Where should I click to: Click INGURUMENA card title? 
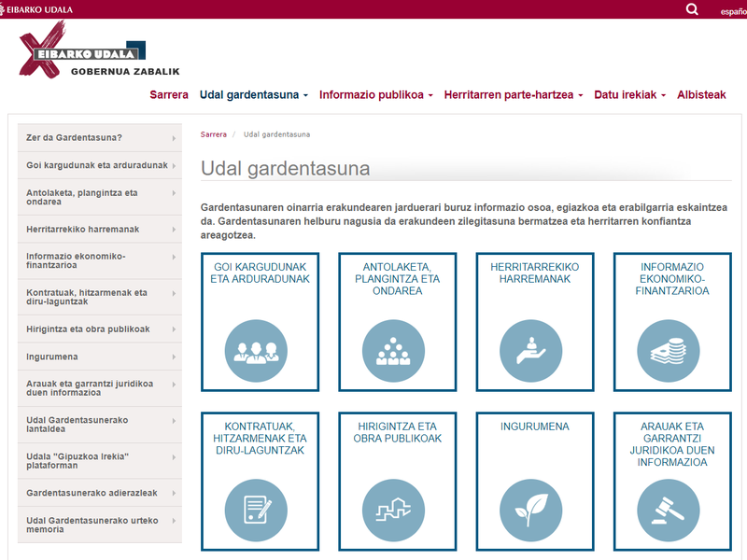535,427
